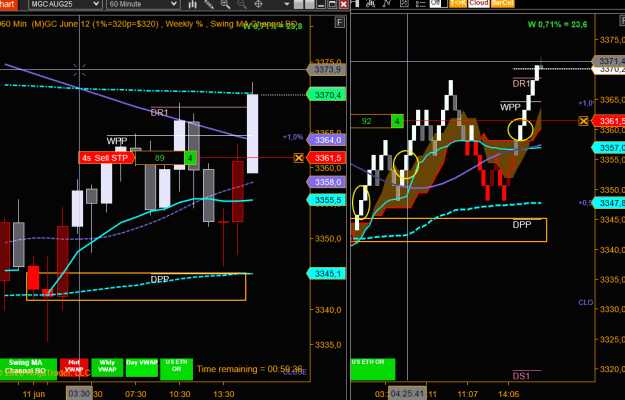Open bar style icon in left chart
This screenshot has width=625, height=400.
coord(193,4)
